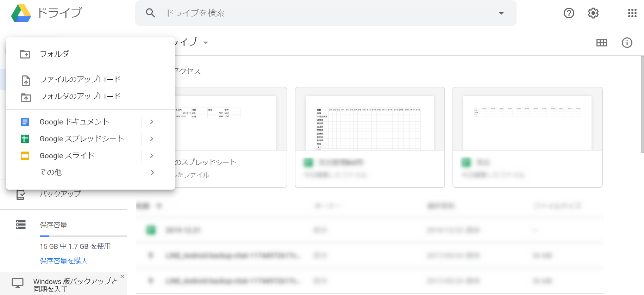This screenshot has height=295, width=644.
Task: Click the folder upload icon
Action: pos(26,97)
